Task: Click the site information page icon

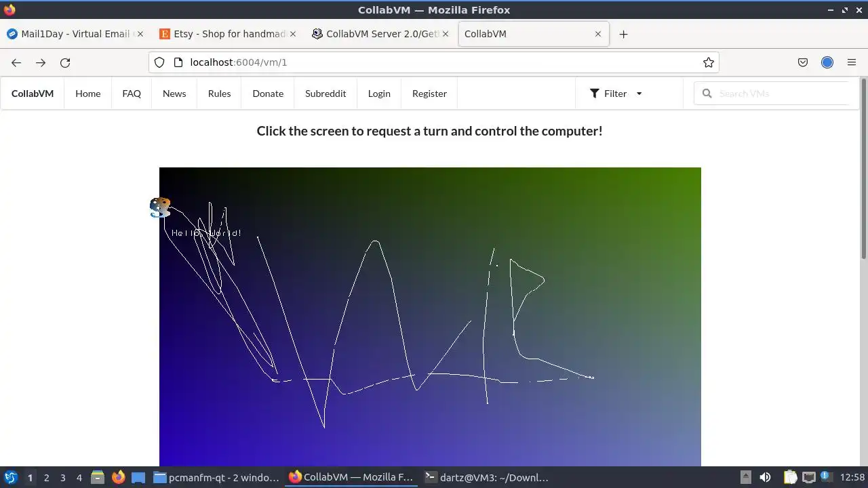Action: click(x=178, y=62)
